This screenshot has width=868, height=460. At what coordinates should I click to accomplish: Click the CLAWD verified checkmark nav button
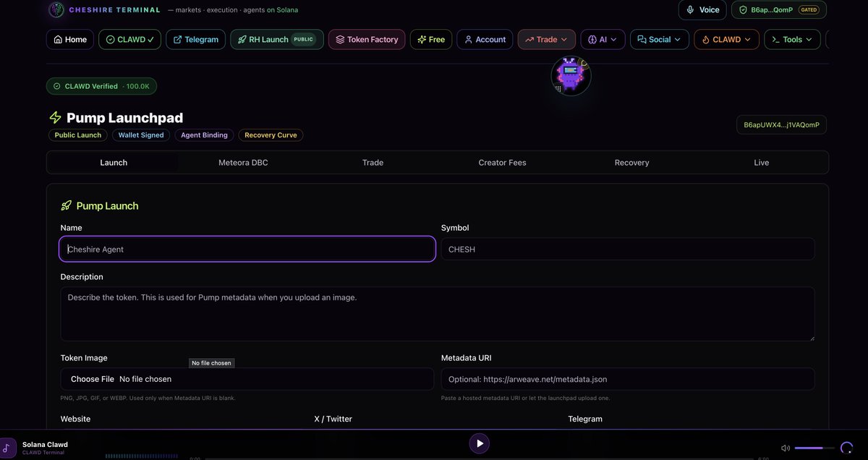[x=130, y=40]
